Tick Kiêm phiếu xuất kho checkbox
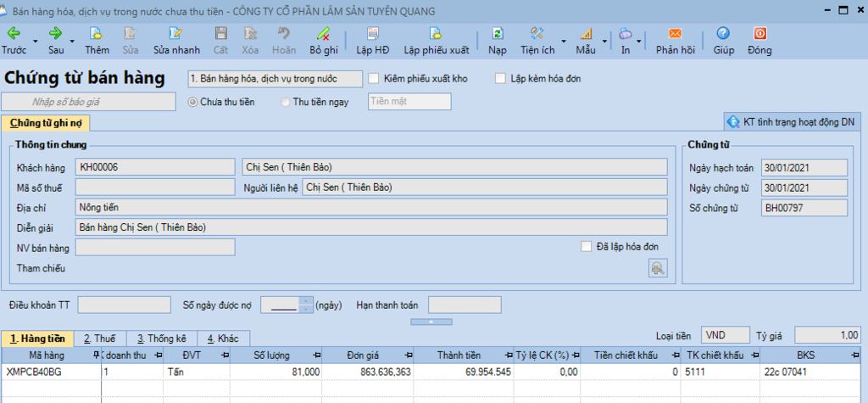Viewport: 868px width, 403px height. 373,79
